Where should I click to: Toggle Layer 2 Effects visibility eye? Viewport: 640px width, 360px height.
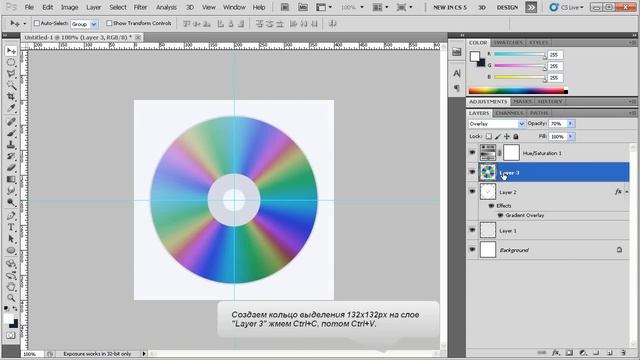click(x=491, y=206)
